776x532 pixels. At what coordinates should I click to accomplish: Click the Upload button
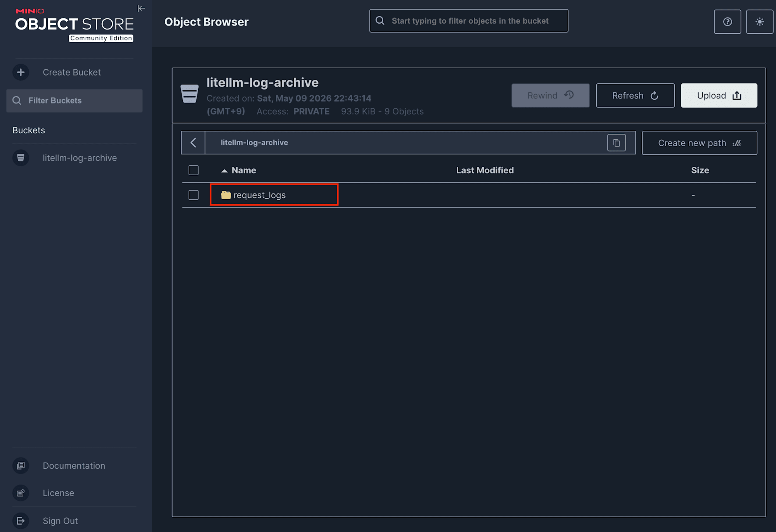coord(719,95)
